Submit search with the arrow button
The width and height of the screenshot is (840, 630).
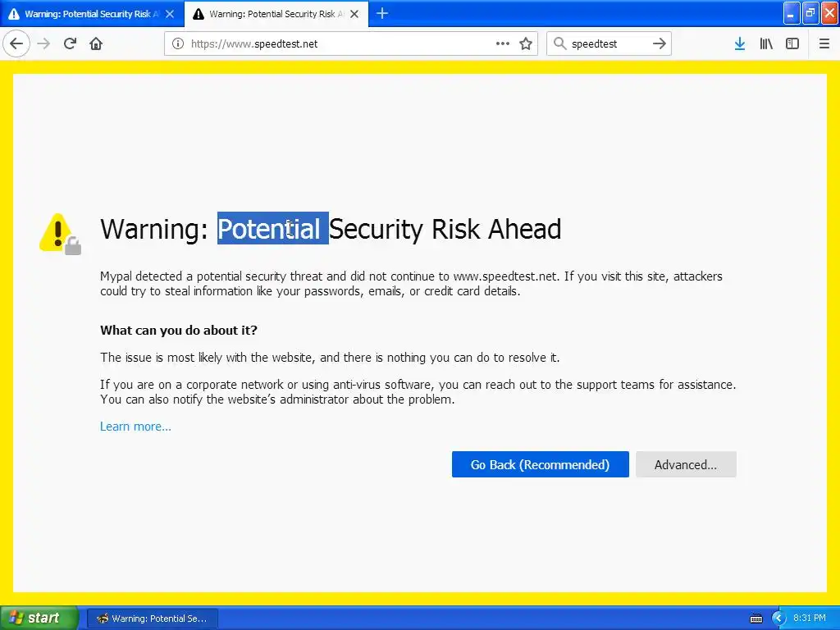[x=660, y=43]
